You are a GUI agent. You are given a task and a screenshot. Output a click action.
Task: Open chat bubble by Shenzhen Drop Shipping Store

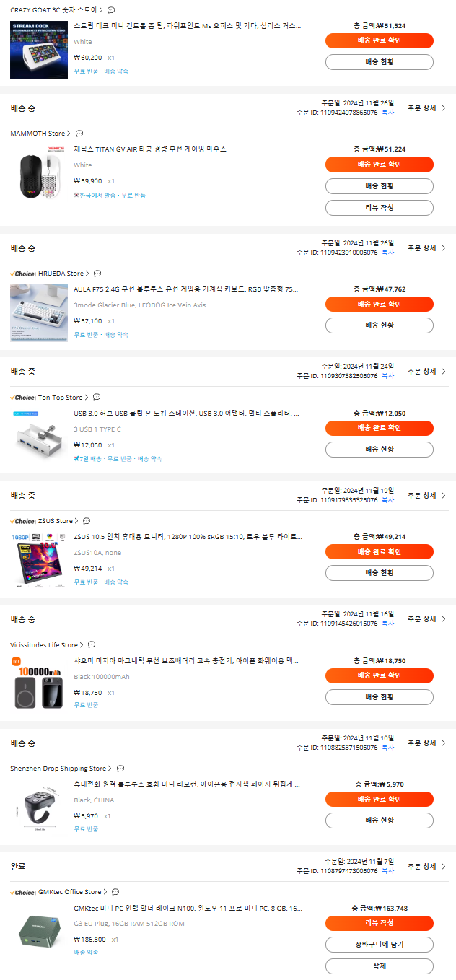point(120,769)
